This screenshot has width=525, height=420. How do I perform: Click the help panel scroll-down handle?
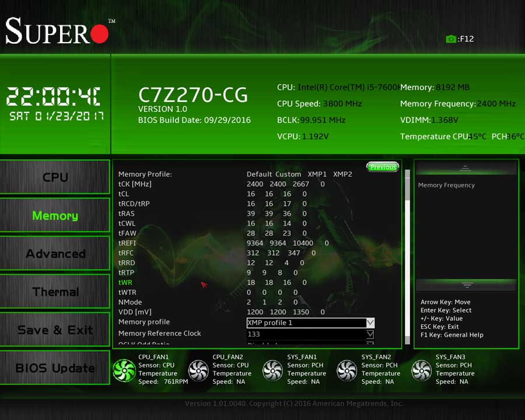point(466,285)
